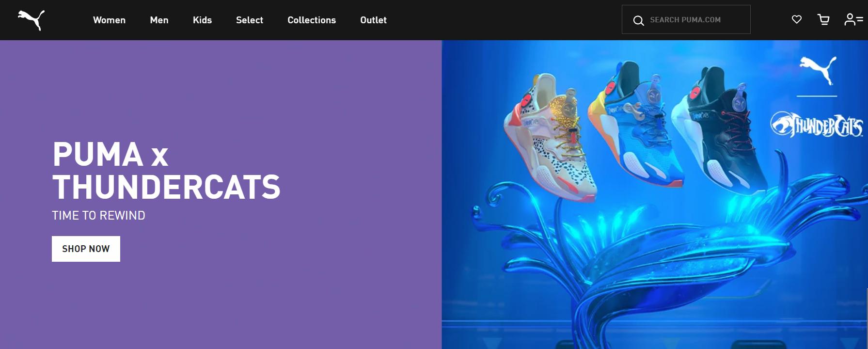This screenshot has width=868, height=349.
Task: Click the TIME TO REWIND tagline
Action: tap(98, 216)
